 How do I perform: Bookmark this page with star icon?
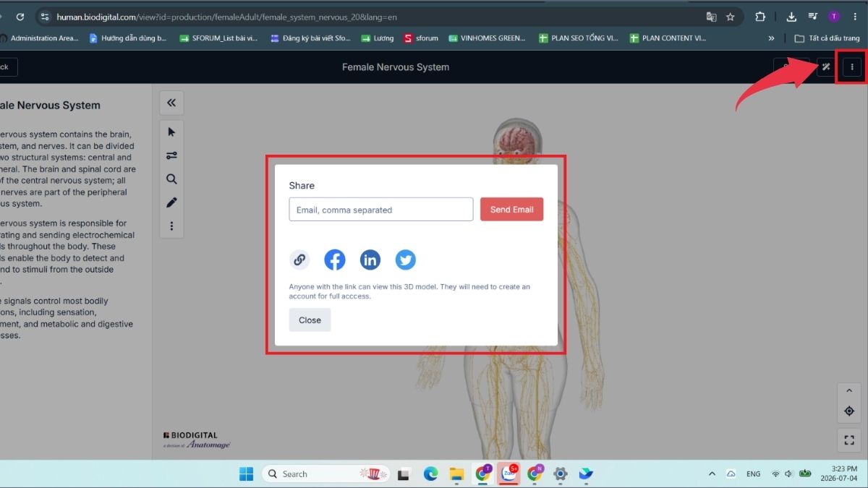[x=731, y=17]
